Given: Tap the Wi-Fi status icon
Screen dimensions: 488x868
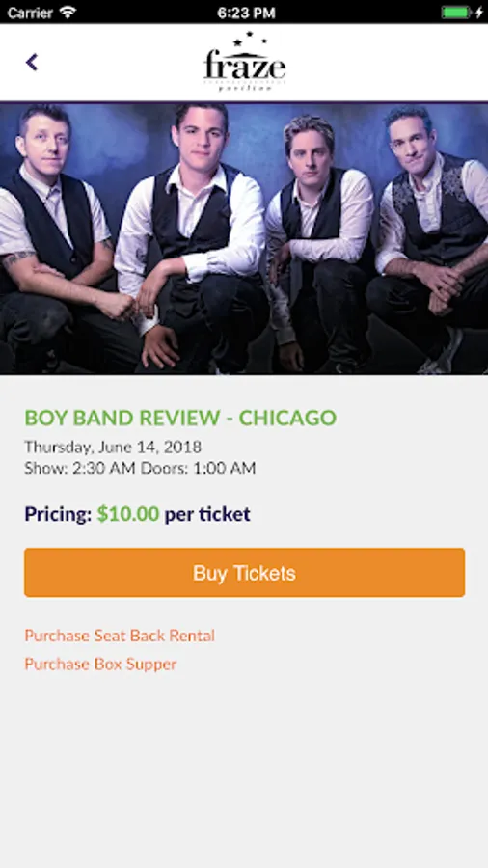Looking at the screenshot, I should 68,12.
